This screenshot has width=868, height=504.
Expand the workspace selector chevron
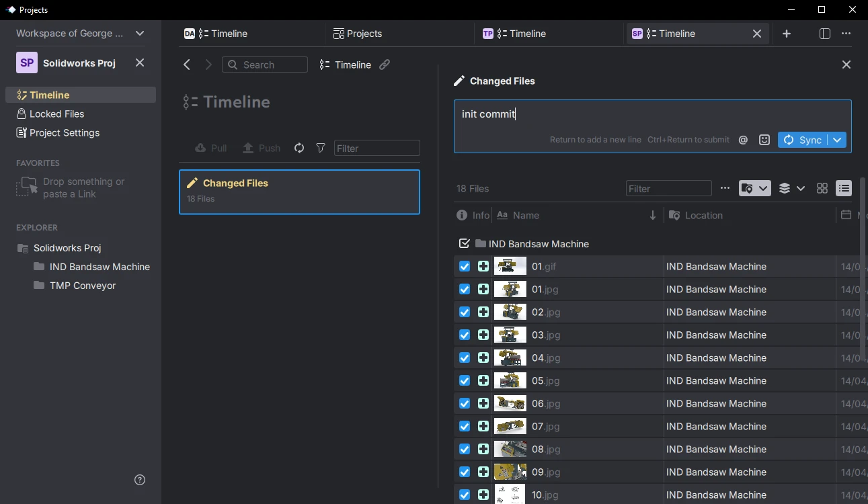(140, 33)
